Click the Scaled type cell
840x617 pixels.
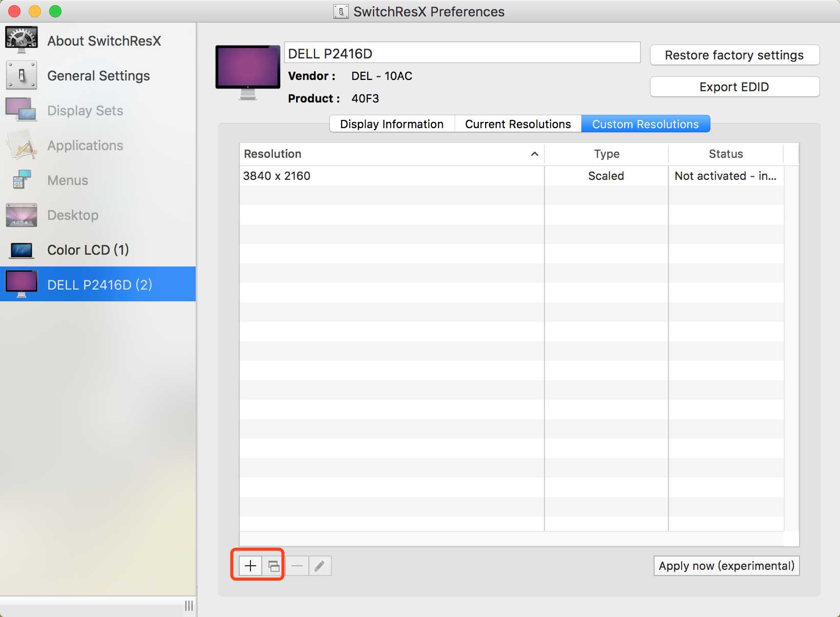[606, 176]
